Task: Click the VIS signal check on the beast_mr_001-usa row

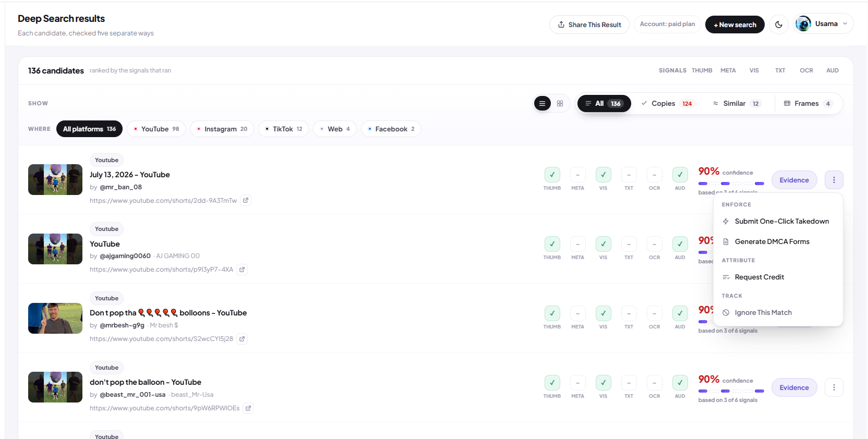Action: (603, 383)
